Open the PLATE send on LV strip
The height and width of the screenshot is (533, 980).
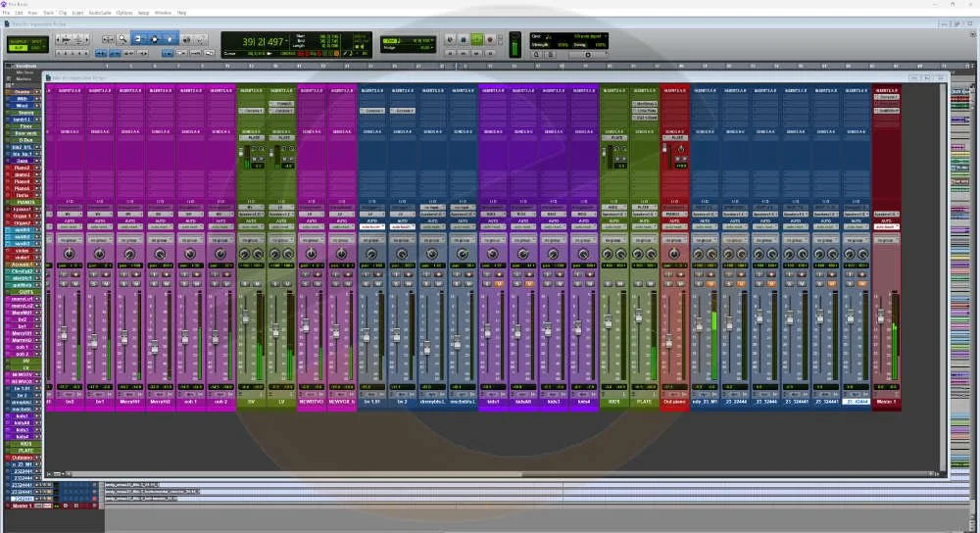pos(282,138)
